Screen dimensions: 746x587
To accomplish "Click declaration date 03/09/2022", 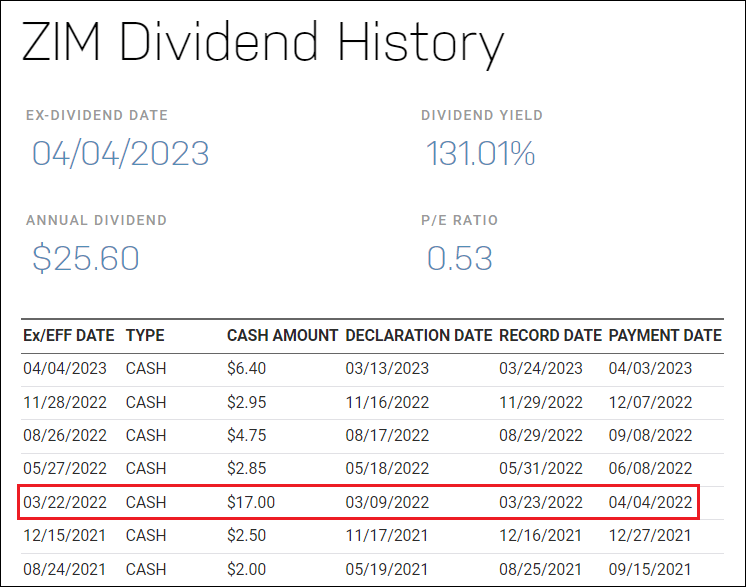I will tap(387, 502).
